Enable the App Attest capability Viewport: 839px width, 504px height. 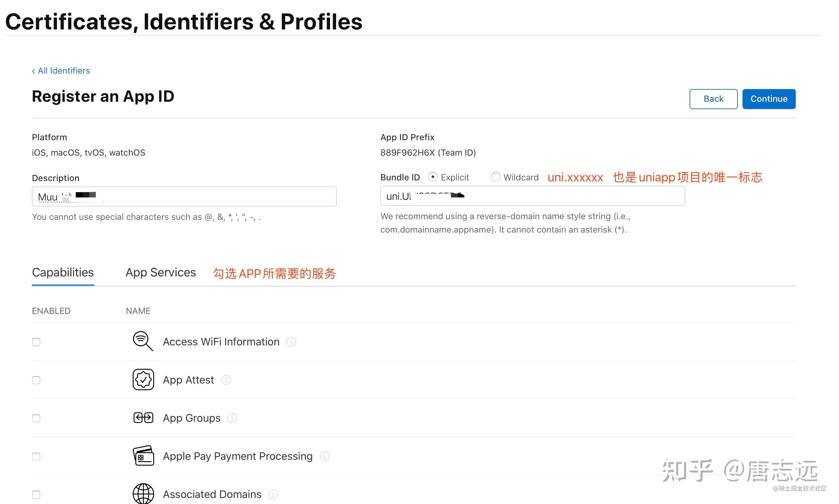coord(36,380)
